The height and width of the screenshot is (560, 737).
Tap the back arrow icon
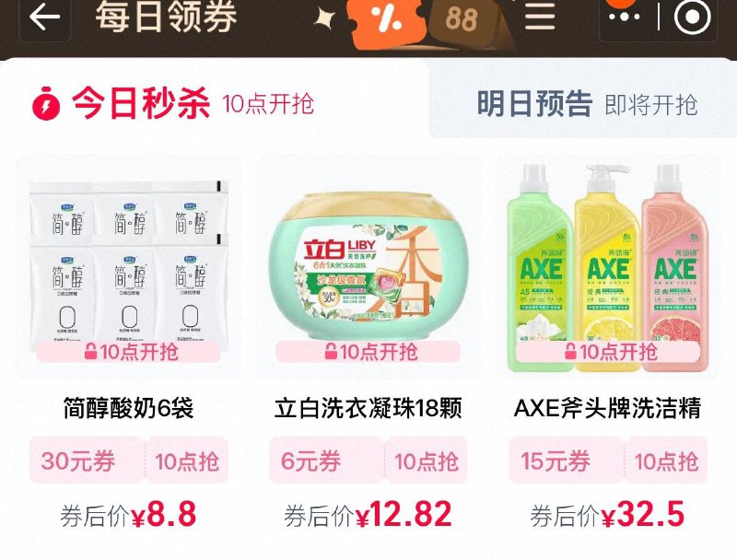click(x=44, y=17)
